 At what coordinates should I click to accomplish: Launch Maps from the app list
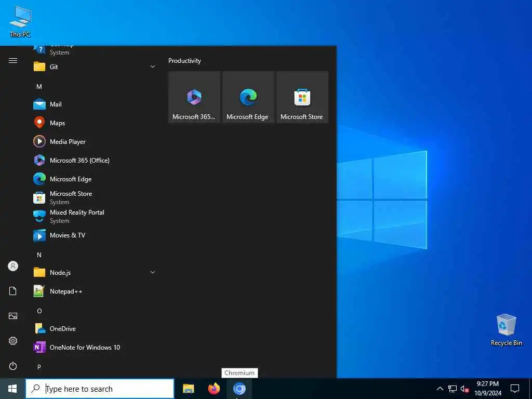point(95,123)
